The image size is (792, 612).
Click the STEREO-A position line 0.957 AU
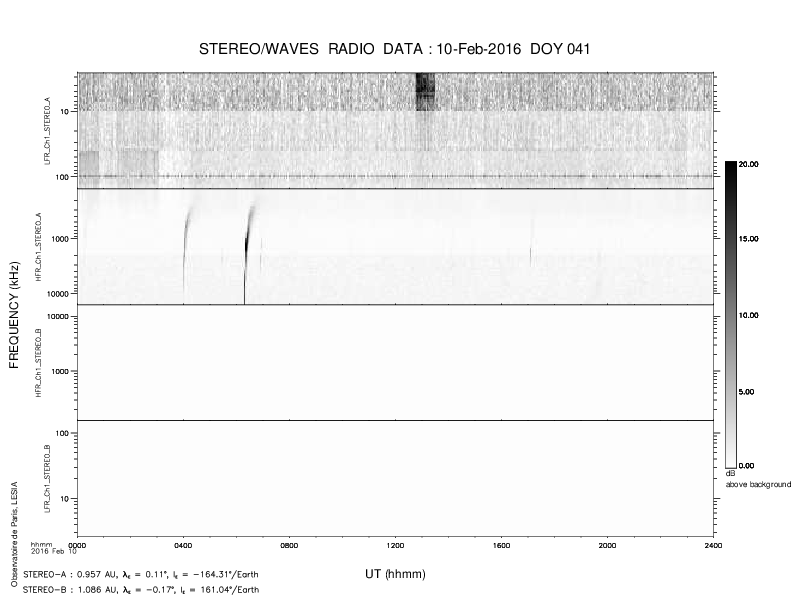click(x=141, y=575)
